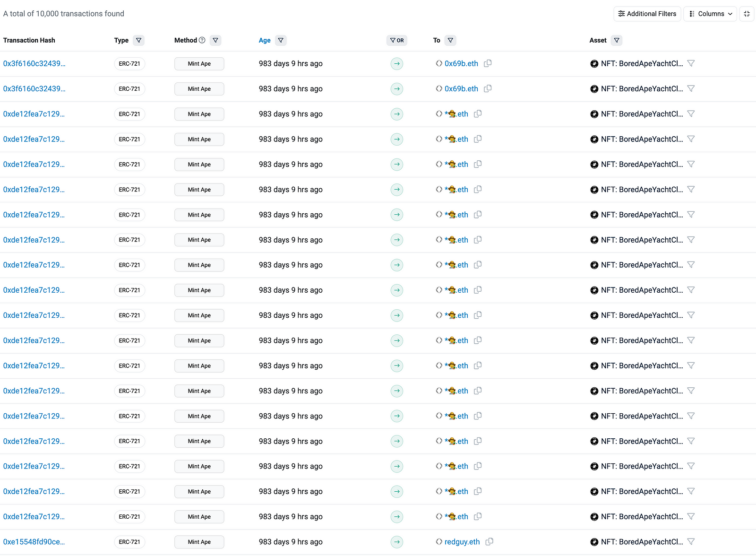Expand the Columns dropdown
This screenshot has height=557, width=756.
tap(710, 14)
